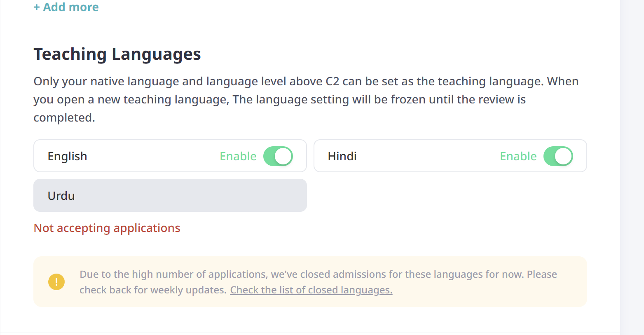
Task: Click the English language name in its card
Action: coord(67,156)
